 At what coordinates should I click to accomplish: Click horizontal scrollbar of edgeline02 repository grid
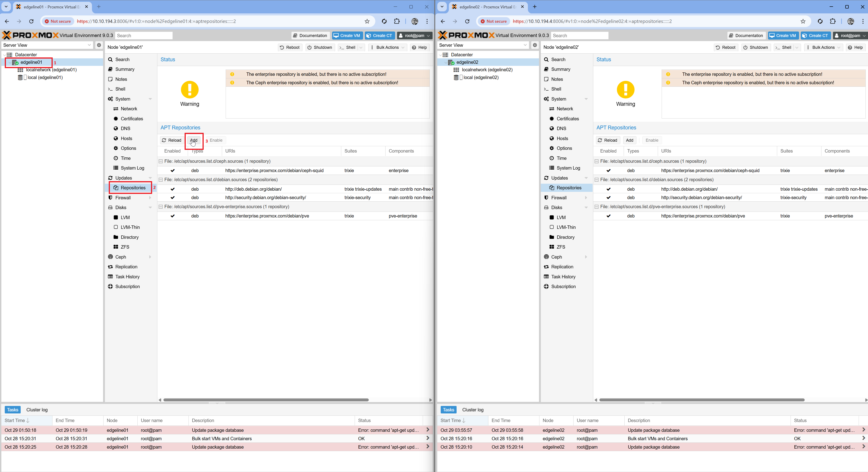pyautogui.click(x=702, y=400)
